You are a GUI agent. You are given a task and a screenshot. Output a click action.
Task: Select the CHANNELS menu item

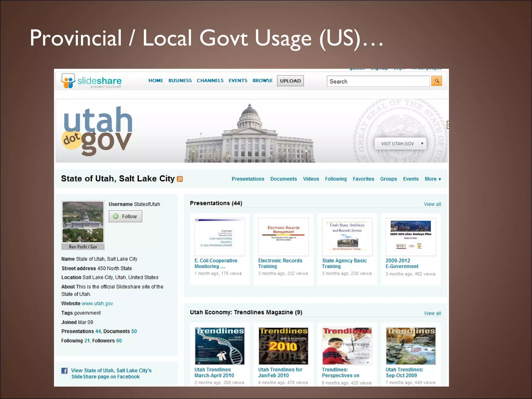pos(210,81)
